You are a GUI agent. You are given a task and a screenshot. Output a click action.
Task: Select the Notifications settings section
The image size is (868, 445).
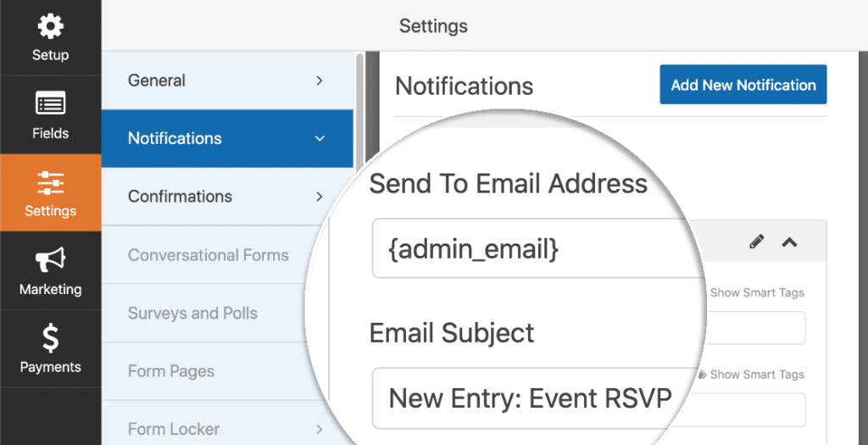[227, 138]
